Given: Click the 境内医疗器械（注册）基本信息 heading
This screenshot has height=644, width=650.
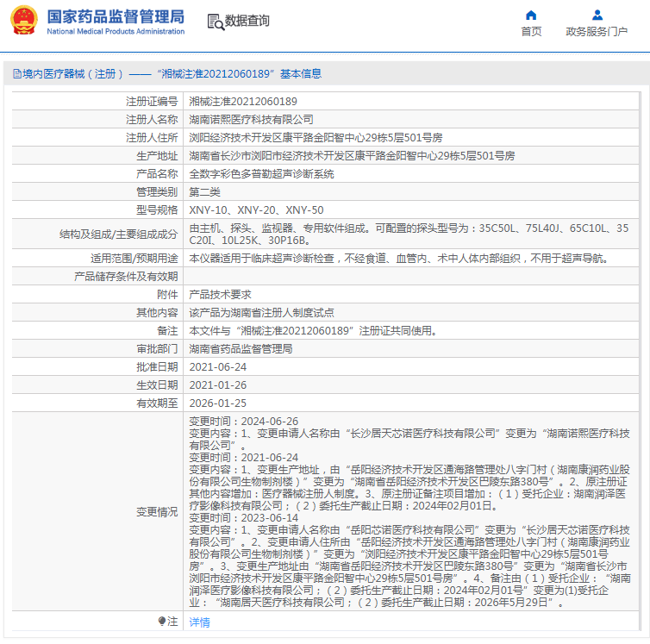Looking at the screenshot, I should (167, 74).
